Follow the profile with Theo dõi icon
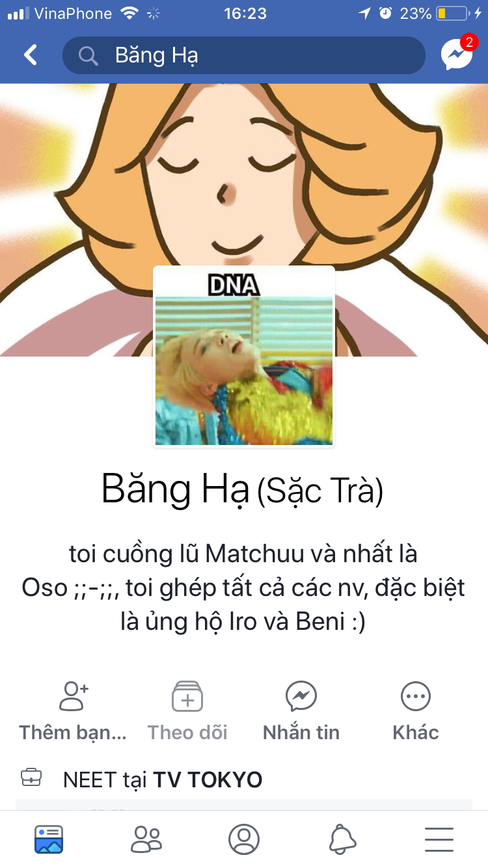Image resolution: width=488 pixels, height=868 pixels. [x=187, y=697]
